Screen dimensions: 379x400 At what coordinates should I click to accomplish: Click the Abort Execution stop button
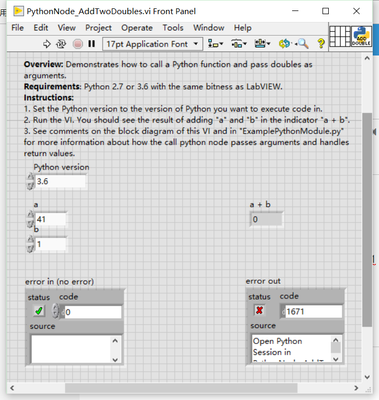78,44
